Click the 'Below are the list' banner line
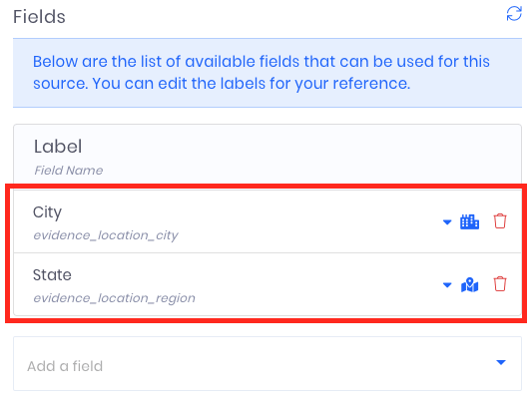This screenshot has width=532, height=405. point(261,62)
